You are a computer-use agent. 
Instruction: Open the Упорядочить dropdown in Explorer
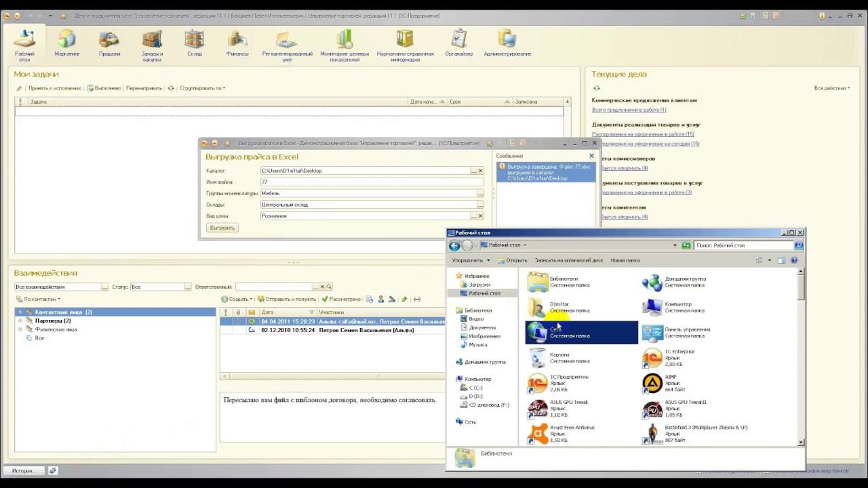coord(471,260)
